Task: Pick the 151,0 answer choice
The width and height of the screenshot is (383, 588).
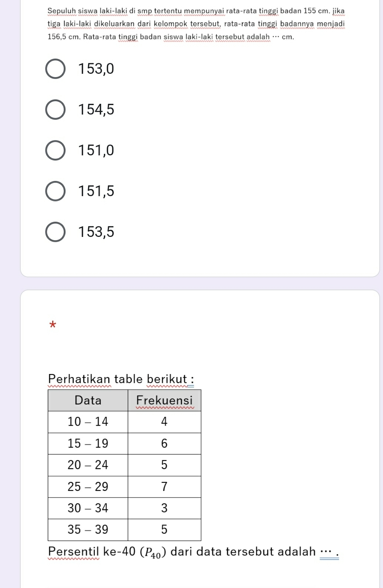Action: point(56,151)
